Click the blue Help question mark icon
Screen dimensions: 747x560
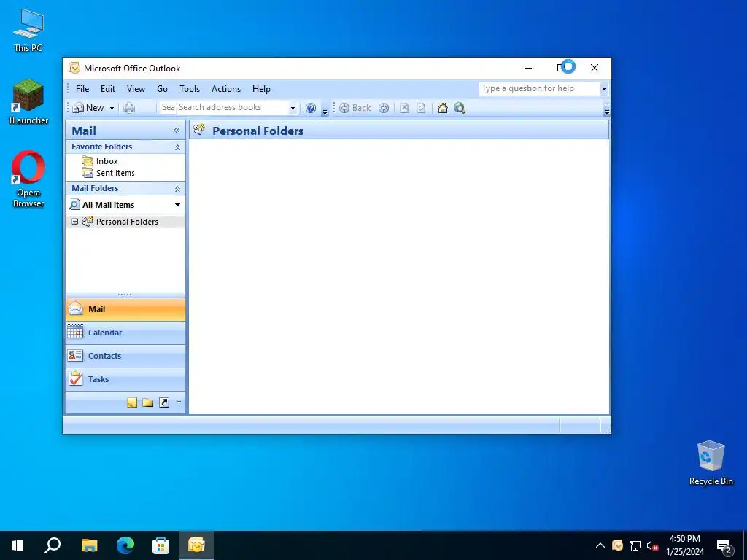pyautogui.click(x=311, y=108)
